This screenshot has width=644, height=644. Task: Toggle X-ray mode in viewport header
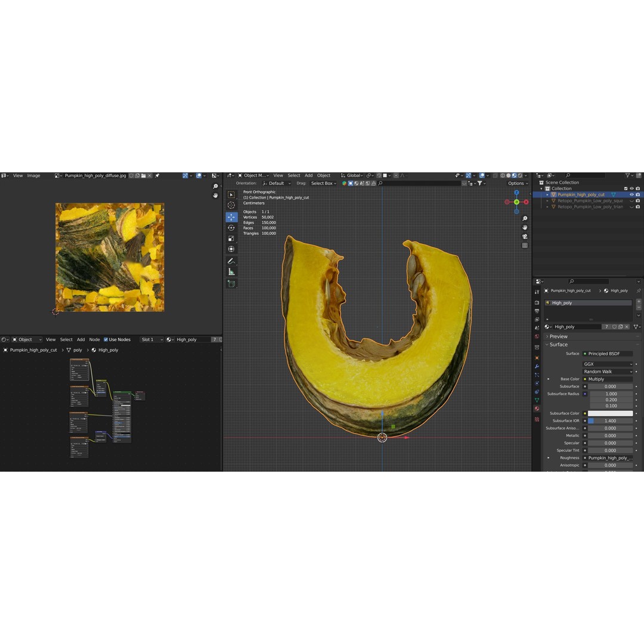496,175
